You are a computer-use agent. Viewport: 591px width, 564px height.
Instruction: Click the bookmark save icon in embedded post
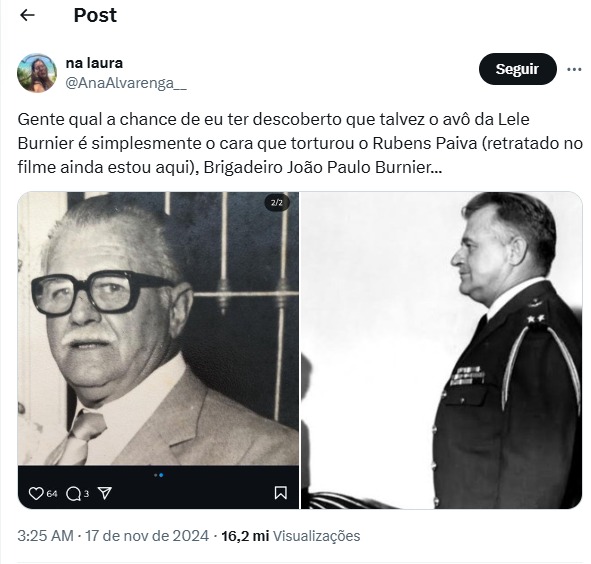pyautogui.click(x=280, y=493)
